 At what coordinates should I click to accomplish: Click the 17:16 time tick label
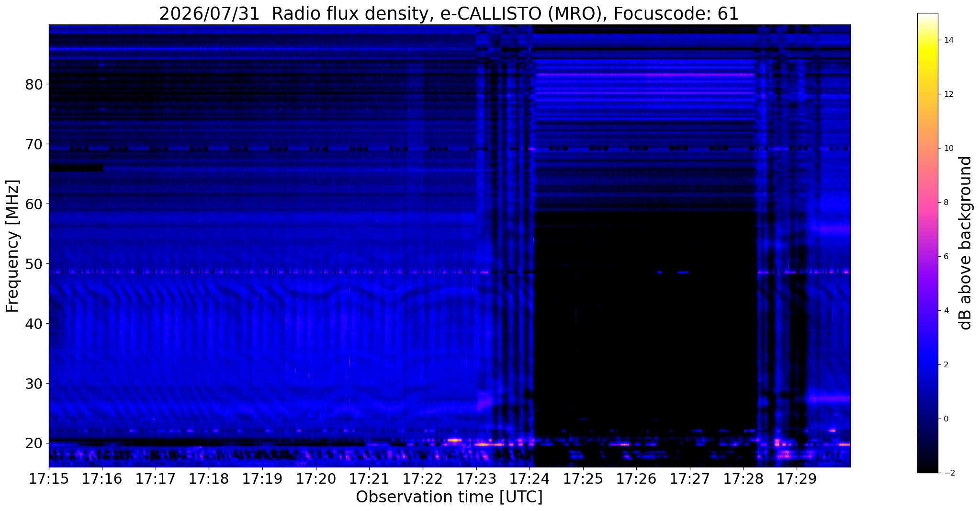102,479
